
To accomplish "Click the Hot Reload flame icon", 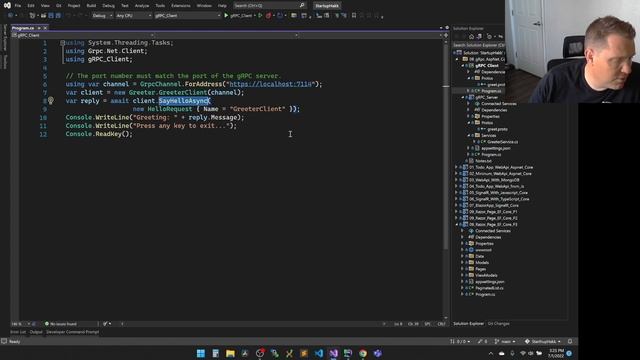I will (268, 16).
